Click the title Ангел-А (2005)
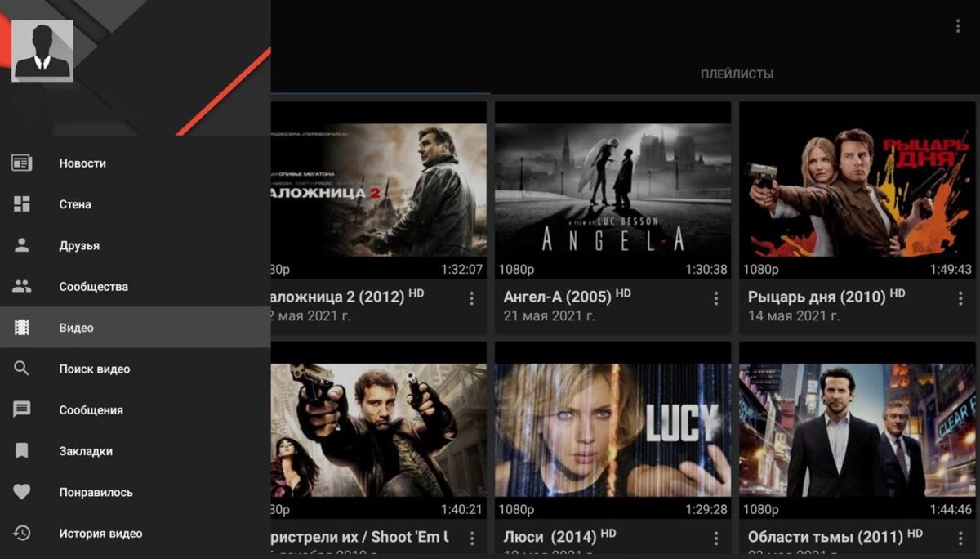The width and height of the screenshot is (980, 559). coord(557,297)
